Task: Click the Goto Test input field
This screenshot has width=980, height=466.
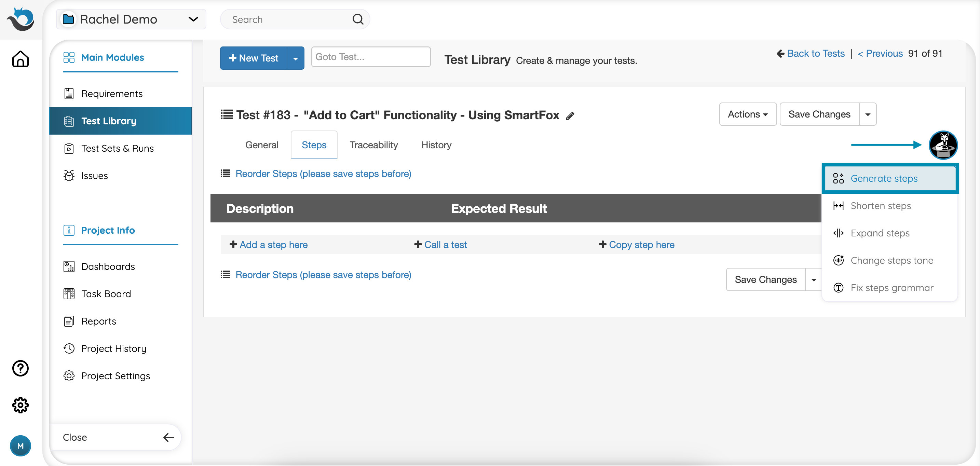Action: (370, 57)
